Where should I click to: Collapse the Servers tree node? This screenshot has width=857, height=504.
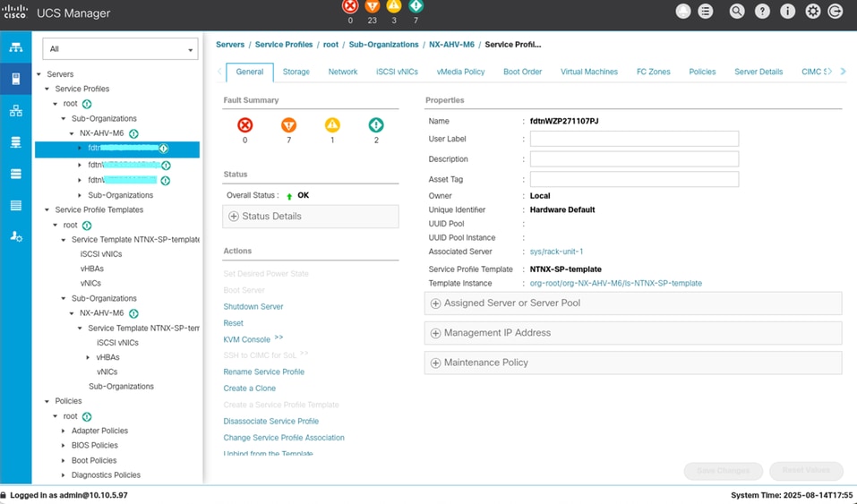39,74
